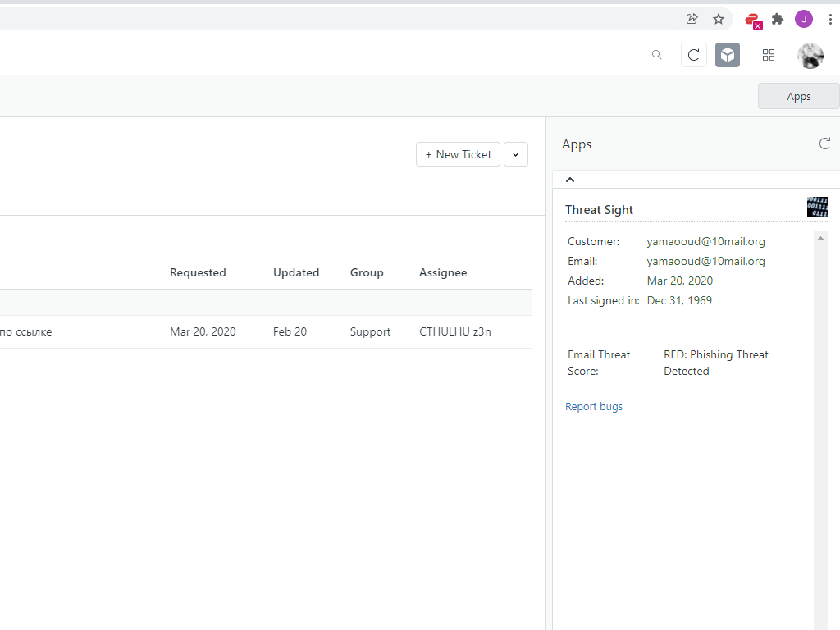The image size is (840, 630).
Task: Toggle the Apps sidebar button
Action: coord(798,96)
